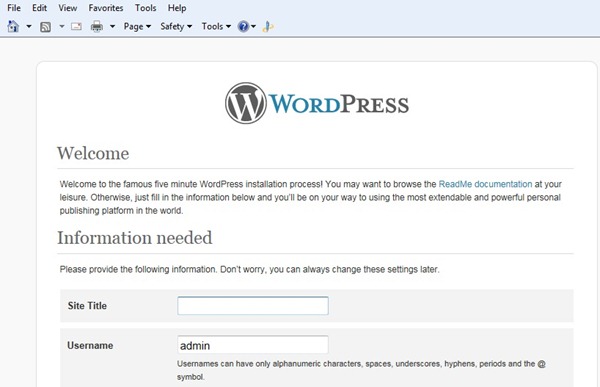
Task: Expand the Home button dropdown arrow
Action: tap(29, 26)
